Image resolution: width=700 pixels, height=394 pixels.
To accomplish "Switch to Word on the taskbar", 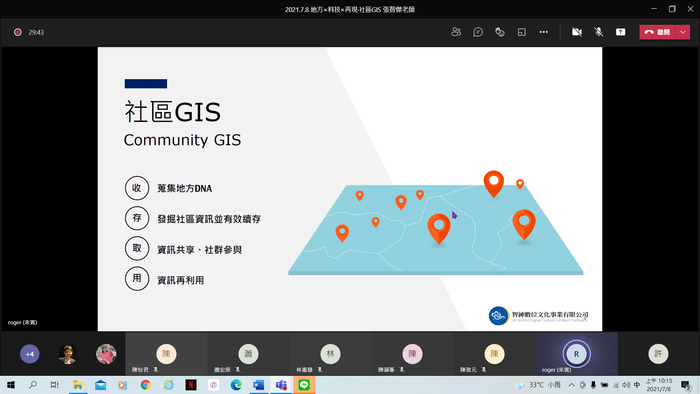I will coord(258,385).
